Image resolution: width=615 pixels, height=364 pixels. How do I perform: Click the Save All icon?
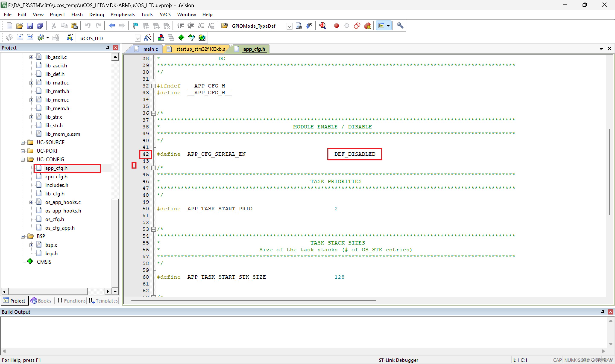40,26
